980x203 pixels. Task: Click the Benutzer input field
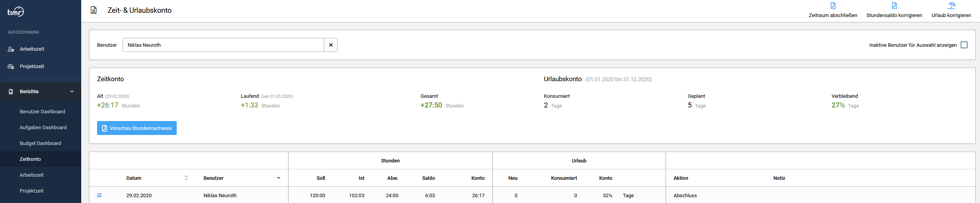[223, 45]
